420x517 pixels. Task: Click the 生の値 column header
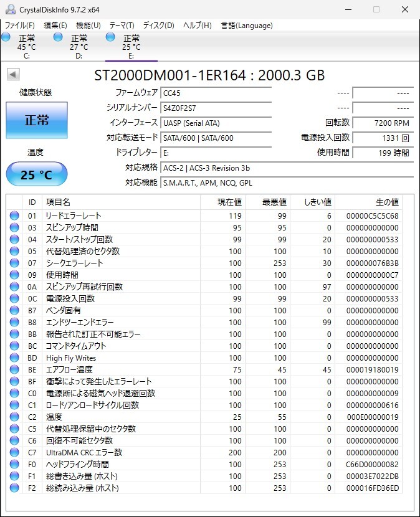pyautogui.click(x=368, y=202)
